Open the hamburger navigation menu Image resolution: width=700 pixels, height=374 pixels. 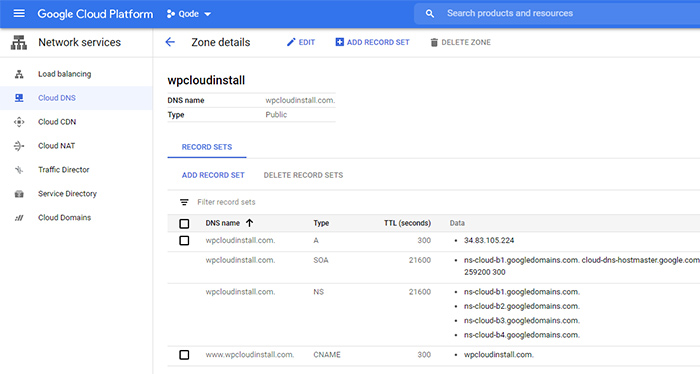(x=19, y=13)
